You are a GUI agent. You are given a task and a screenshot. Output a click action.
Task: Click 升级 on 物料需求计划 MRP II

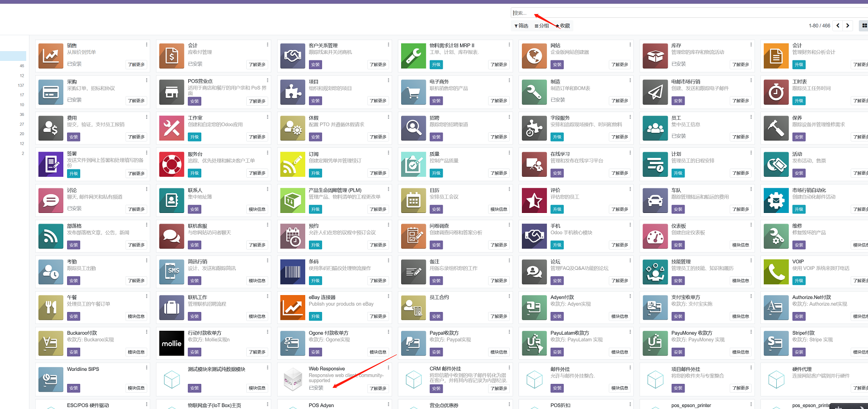(x=436, y=65)
